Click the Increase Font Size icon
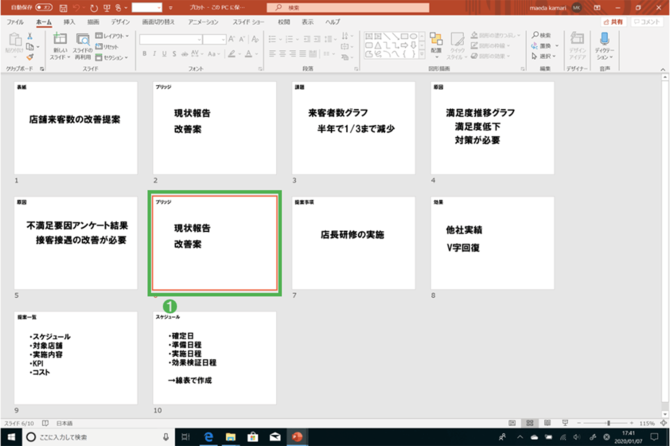 [x=232, y=39]
